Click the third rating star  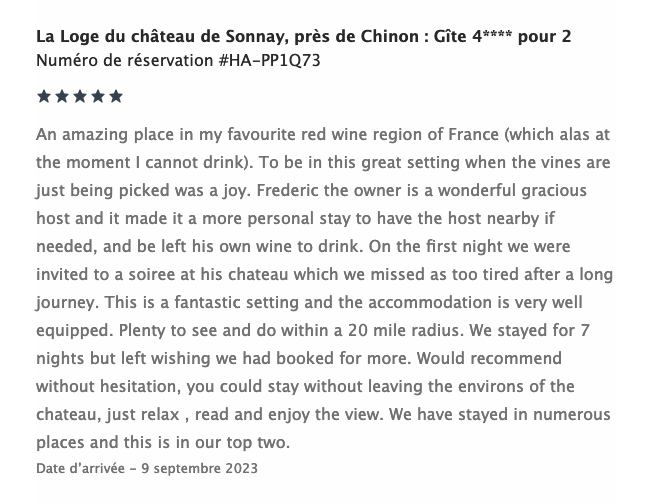(80, 97)
